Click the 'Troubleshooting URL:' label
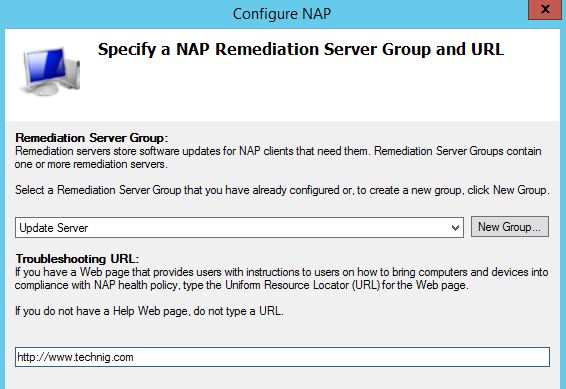The image size is (566, 389). (77, 259)
